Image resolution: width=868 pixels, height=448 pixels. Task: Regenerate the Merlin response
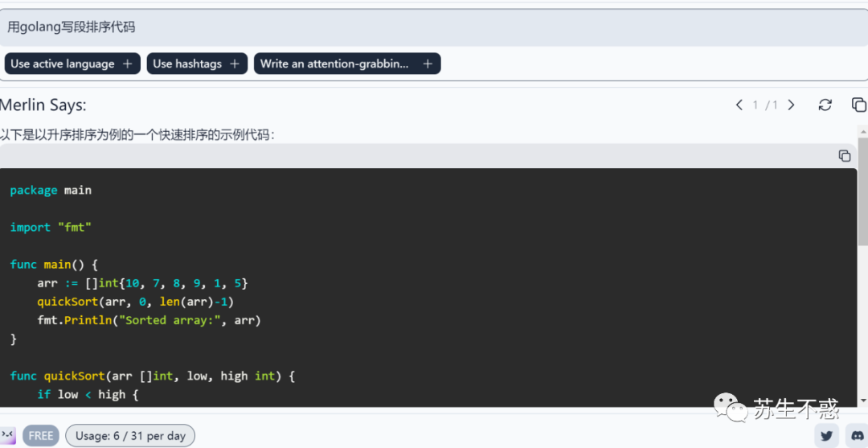pos(825,105)
